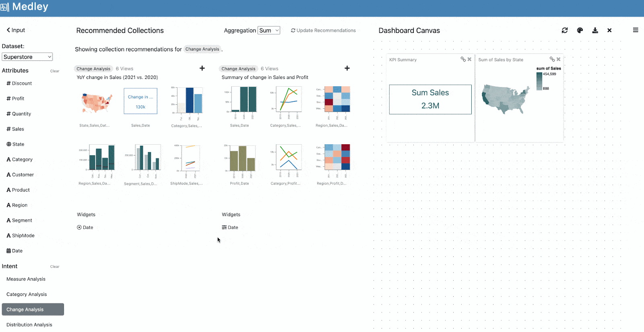Click the Change Analysis tag above YoY collection
This screenshot has height=332, width=644.
93,69
